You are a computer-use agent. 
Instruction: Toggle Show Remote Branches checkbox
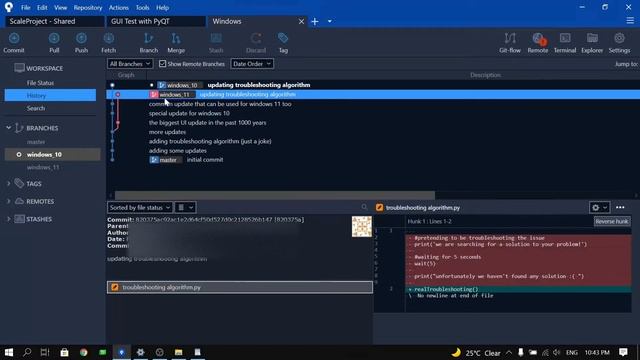click(162, 64)
